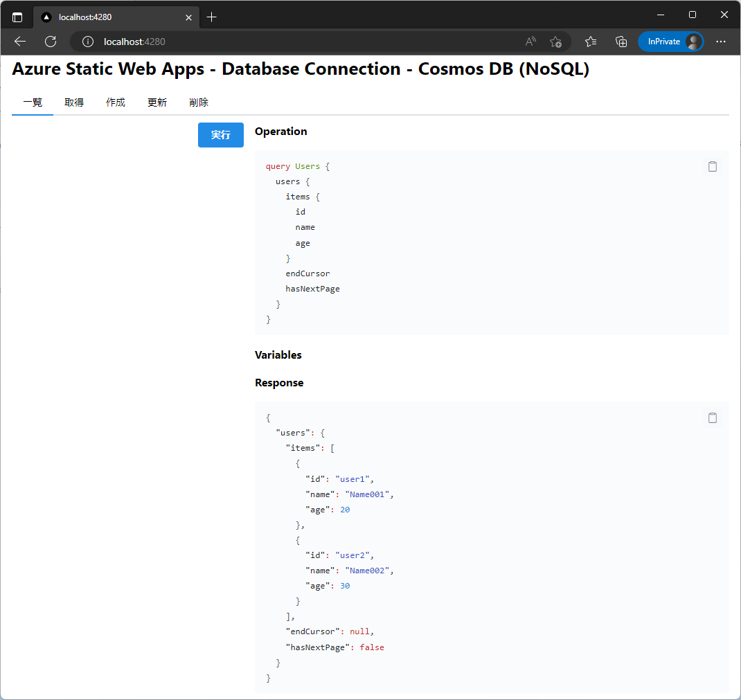Minimize the browser window
This screenshot has height=700, width=741.
[x=661, y=15]
